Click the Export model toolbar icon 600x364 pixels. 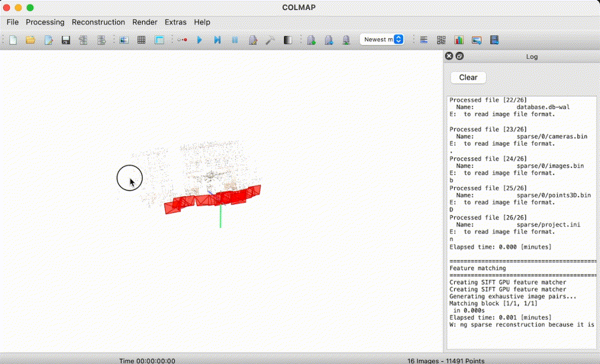coord(101,40)
